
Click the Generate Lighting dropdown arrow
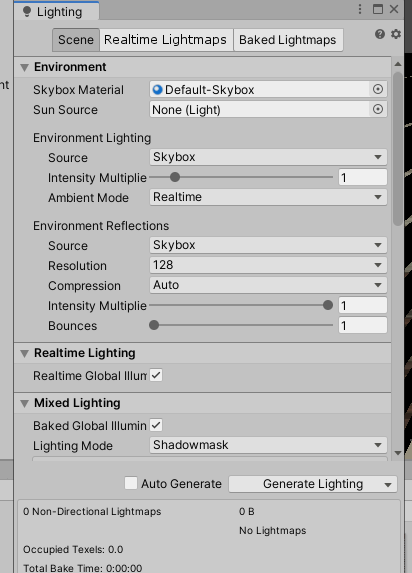(x=388, y=485)
